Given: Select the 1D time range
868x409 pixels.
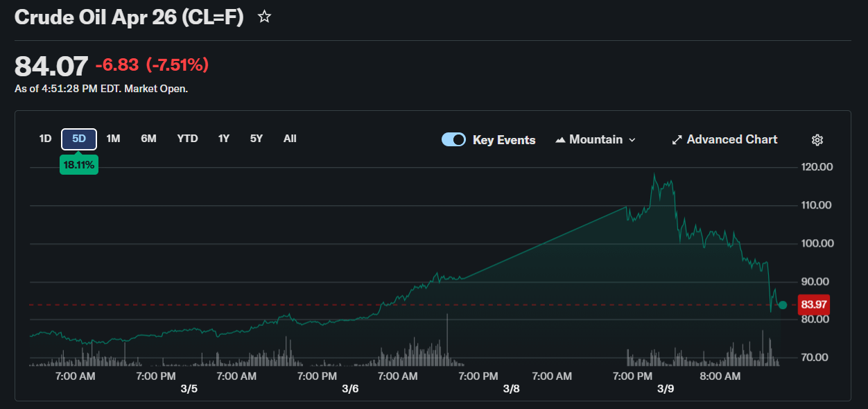Looking at the screenshot, I should (45, 139).
